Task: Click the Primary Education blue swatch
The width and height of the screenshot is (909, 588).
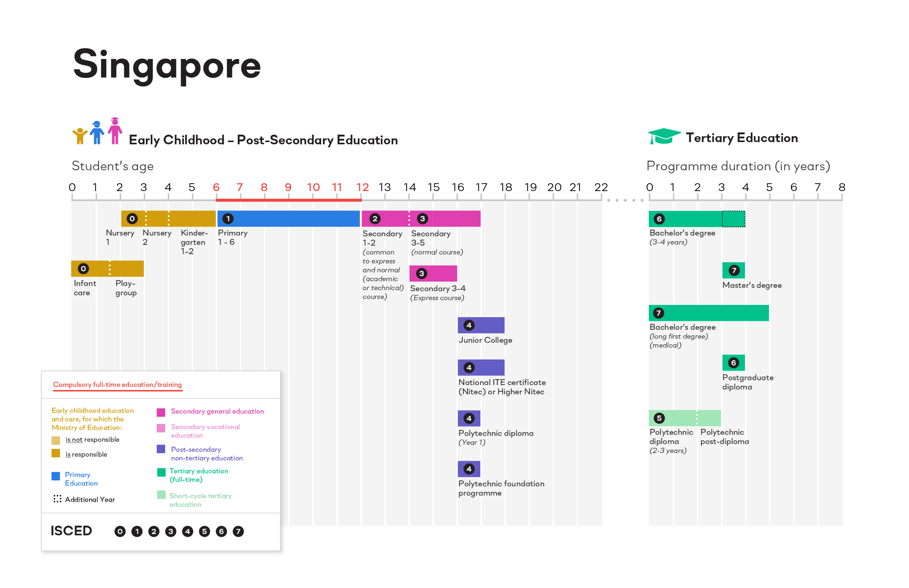Action: pos(56,476)
